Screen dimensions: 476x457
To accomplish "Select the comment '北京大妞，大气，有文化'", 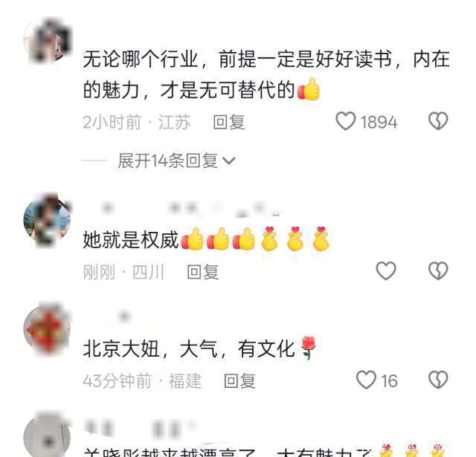I will click(x=189, y=349).
